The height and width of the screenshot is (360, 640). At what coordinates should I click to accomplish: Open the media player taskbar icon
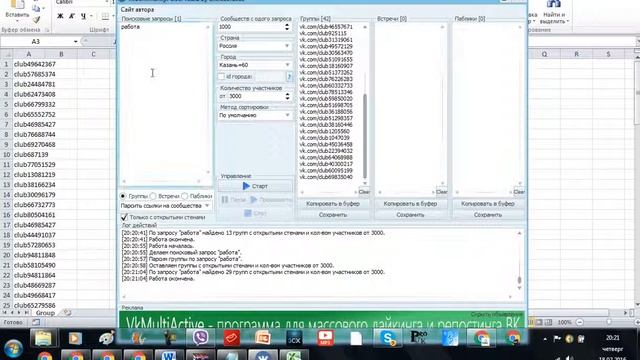pyautogui.click(x=75, y=338)
